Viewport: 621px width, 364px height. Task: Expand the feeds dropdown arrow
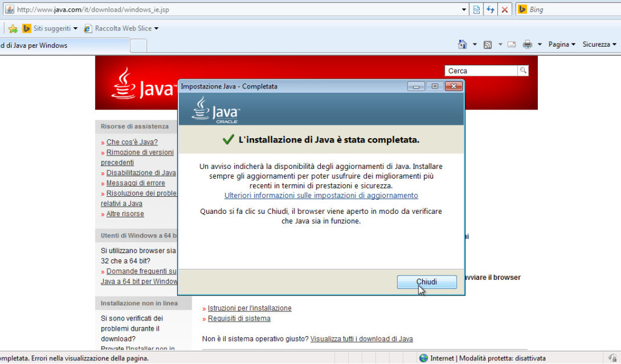(500, 44)
